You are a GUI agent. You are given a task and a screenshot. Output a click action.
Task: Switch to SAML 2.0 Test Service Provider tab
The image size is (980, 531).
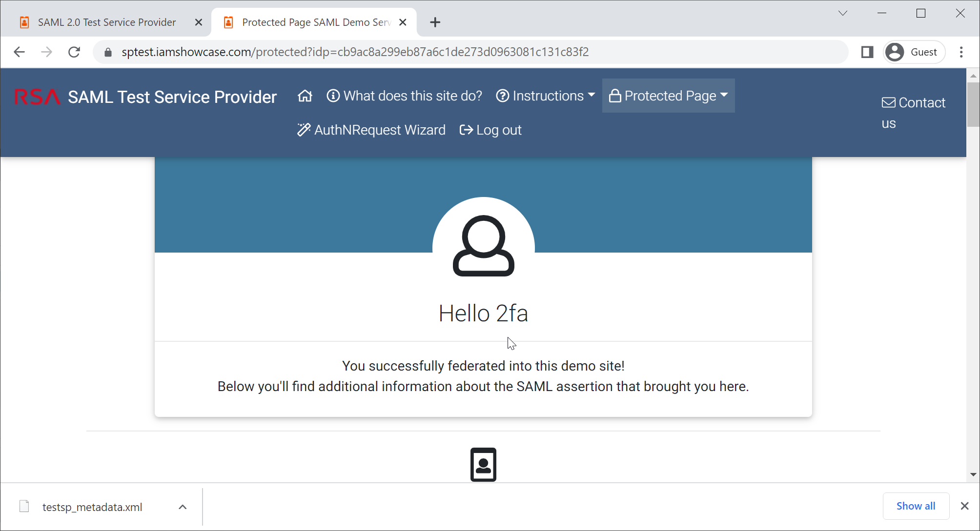106,22
